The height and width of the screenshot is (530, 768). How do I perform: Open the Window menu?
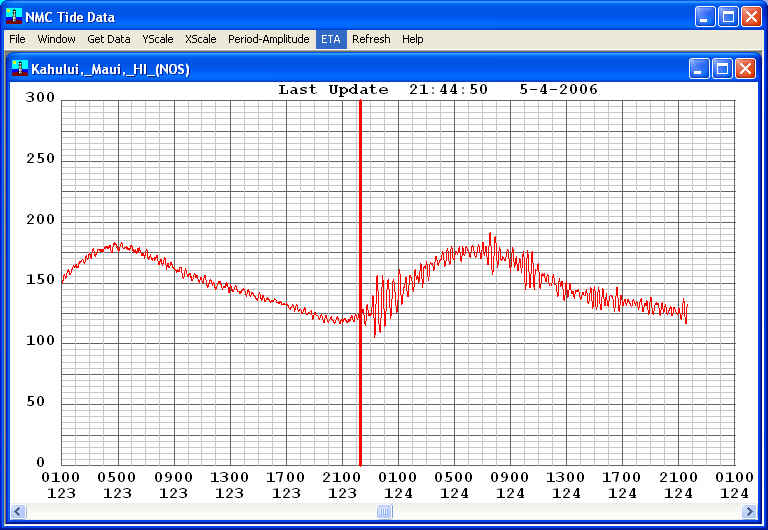coord(56,39)
